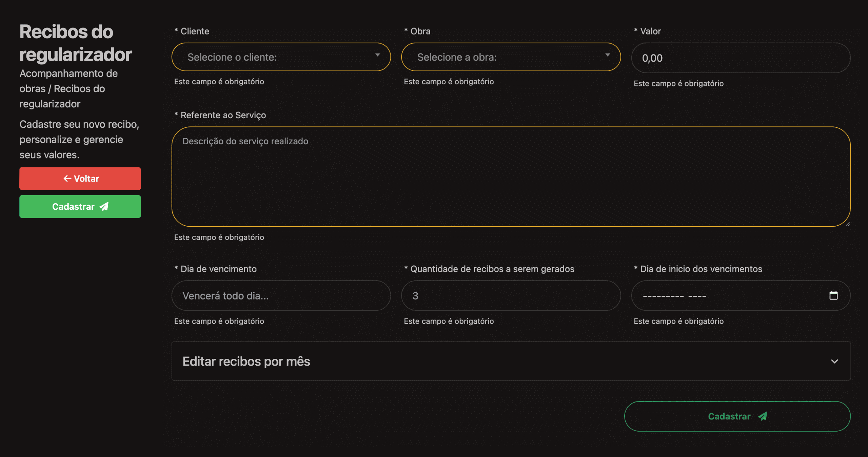Viewport: 868px width, 457px height.
Task: Click the Obra dropdown arrow
Action: 607,55
